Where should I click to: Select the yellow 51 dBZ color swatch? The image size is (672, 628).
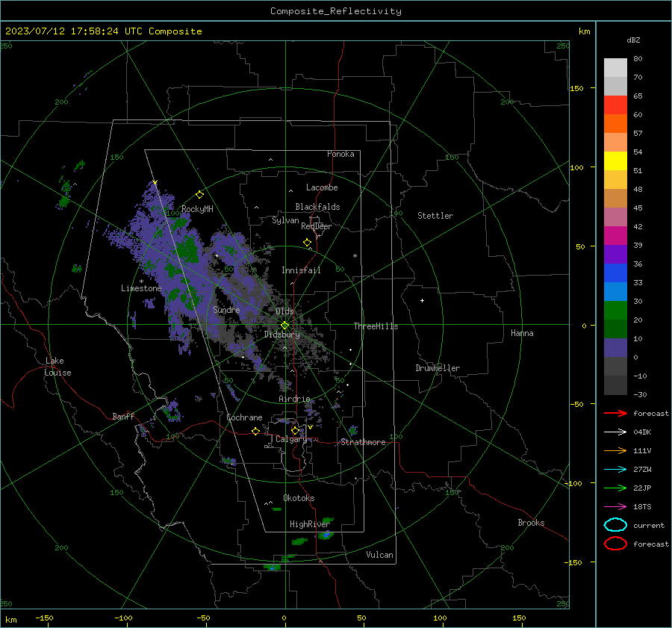615,161
